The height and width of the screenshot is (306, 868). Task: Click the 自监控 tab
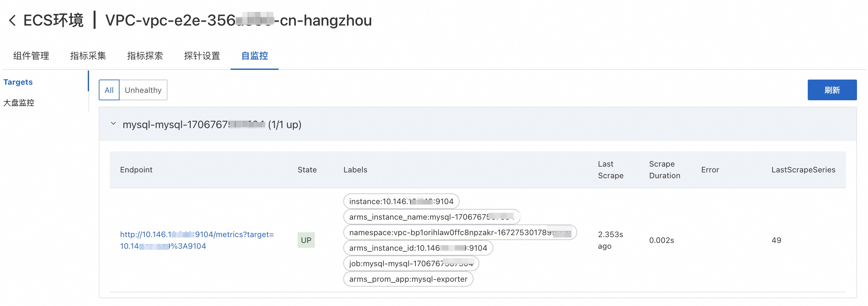click(254, 56)
